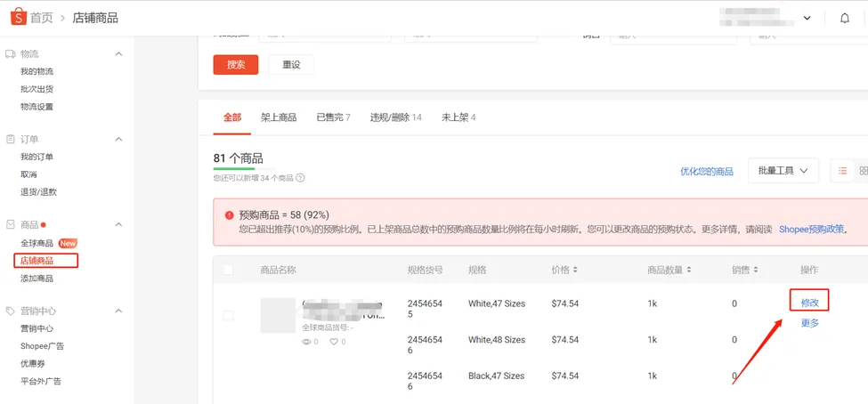This screenshot has width=868, height=404.
Task: Switch to 违规/删除 tab
Action: tap(396, 117)
